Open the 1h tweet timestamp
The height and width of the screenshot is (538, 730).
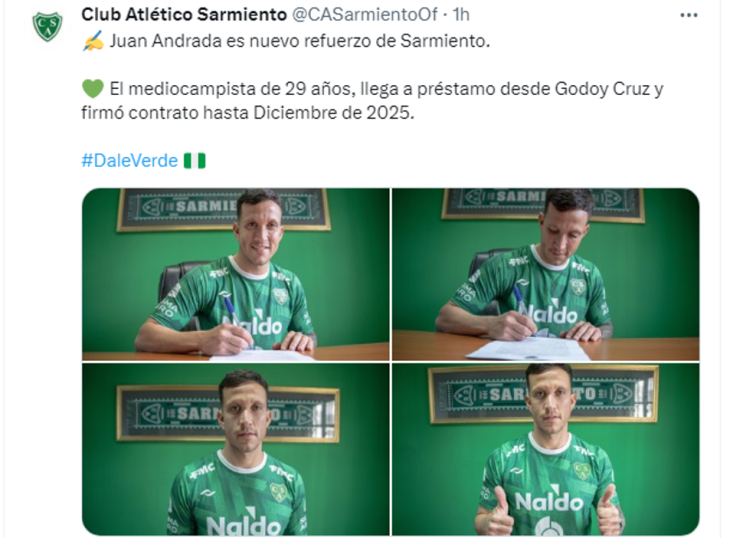click(461, 15)
